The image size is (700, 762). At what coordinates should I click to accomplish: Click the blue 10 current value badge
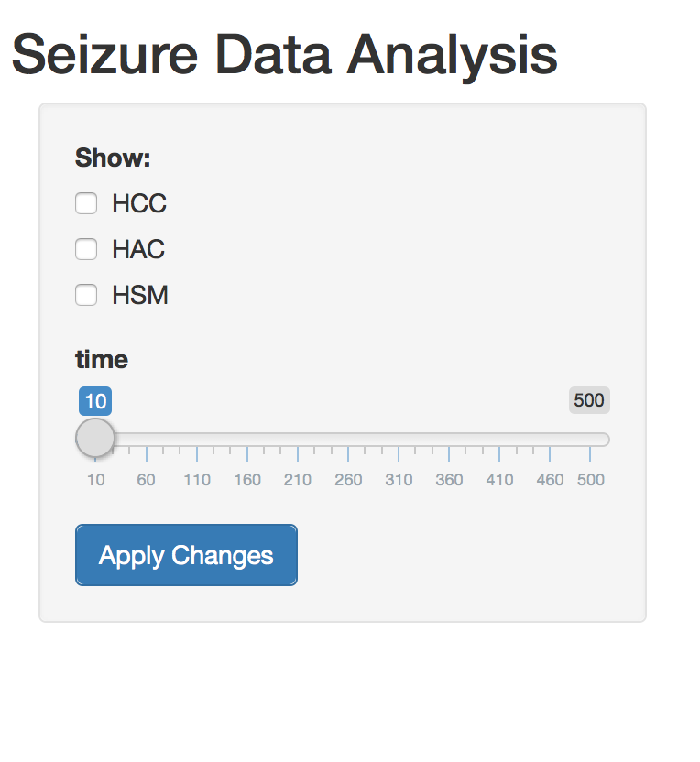pos(95,400)
